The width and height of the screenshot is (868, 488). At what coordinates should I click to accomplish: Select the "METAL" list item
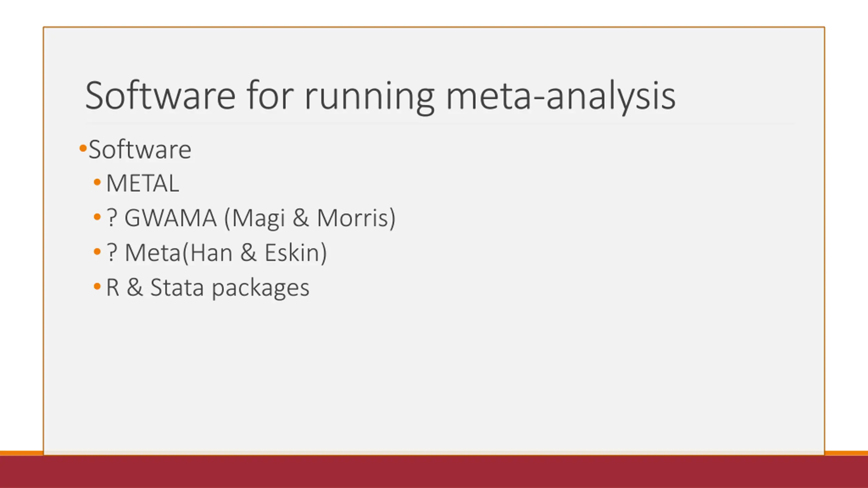[142, 183]
